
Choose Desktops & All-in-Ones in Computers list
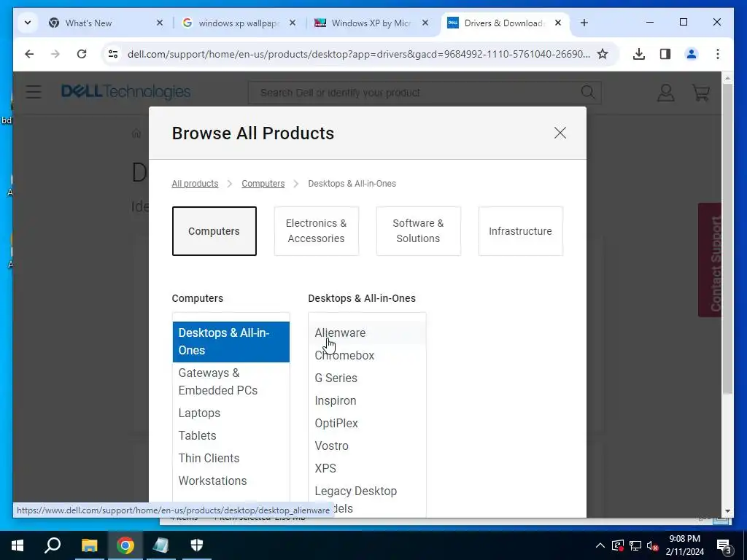click(x=231, y=341)
